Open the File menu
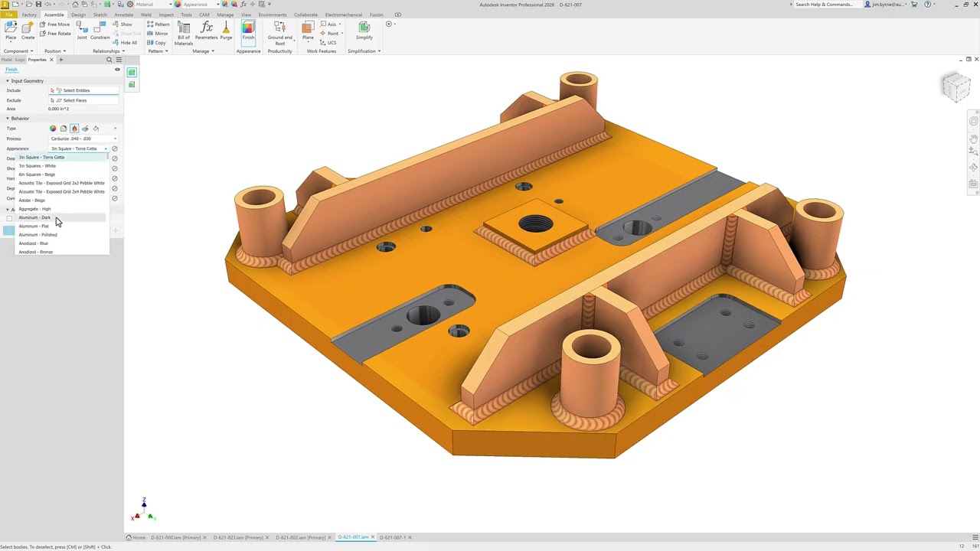The image size is (980, 551). pos(9,15)
